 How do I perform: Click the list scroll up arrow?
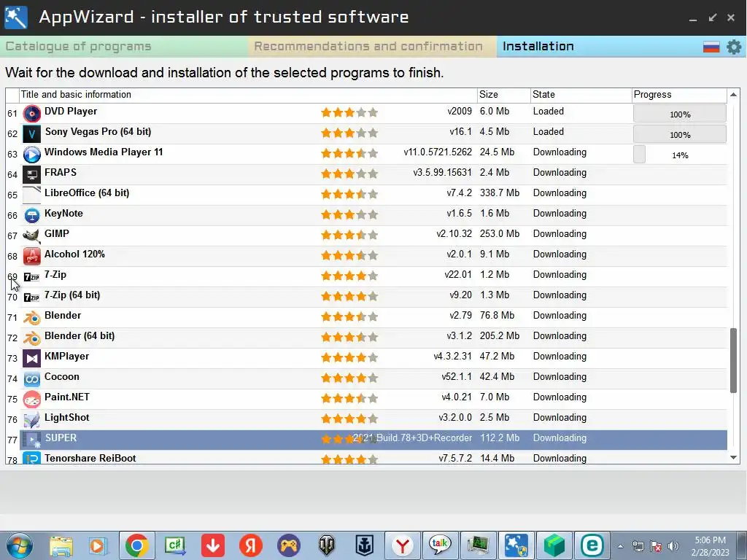pos(734,95)
